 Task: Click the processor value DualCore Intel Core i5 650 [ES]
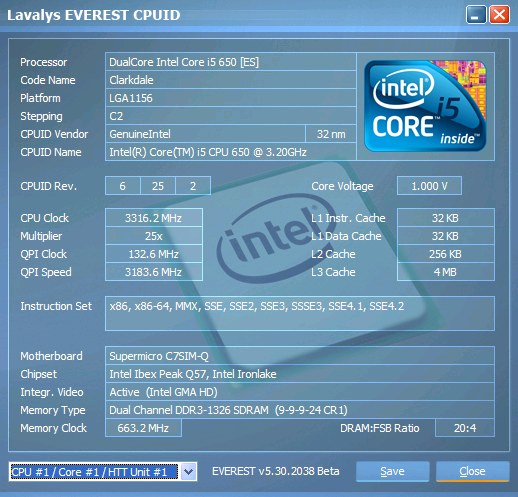pos(231,62)
